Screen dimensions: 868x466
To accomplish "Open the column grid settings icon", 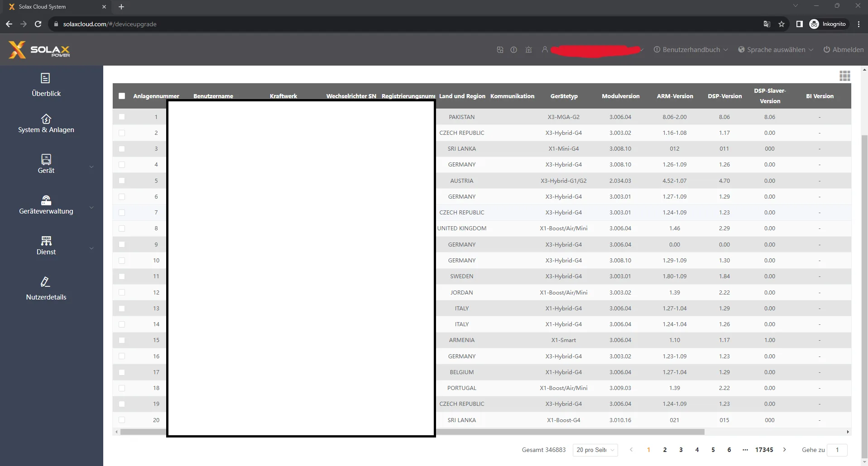I will coord(844,76).
